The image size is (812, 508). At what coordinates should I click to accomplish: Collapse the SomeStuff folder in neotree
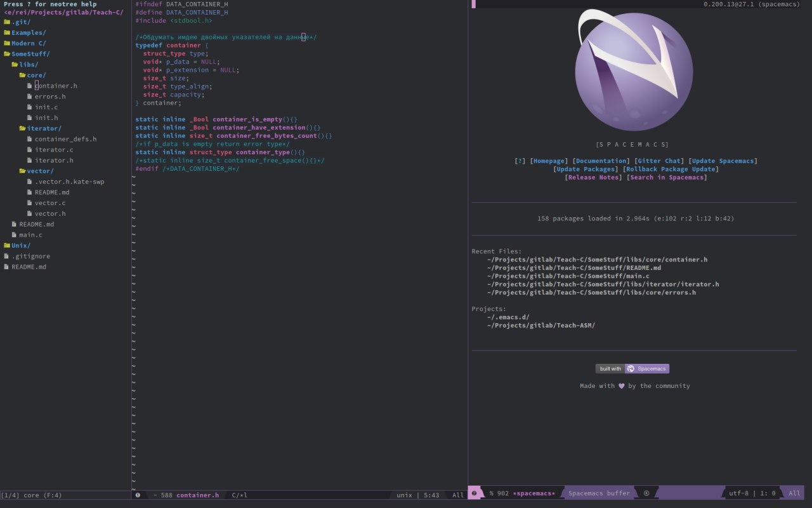pos(26,54)
